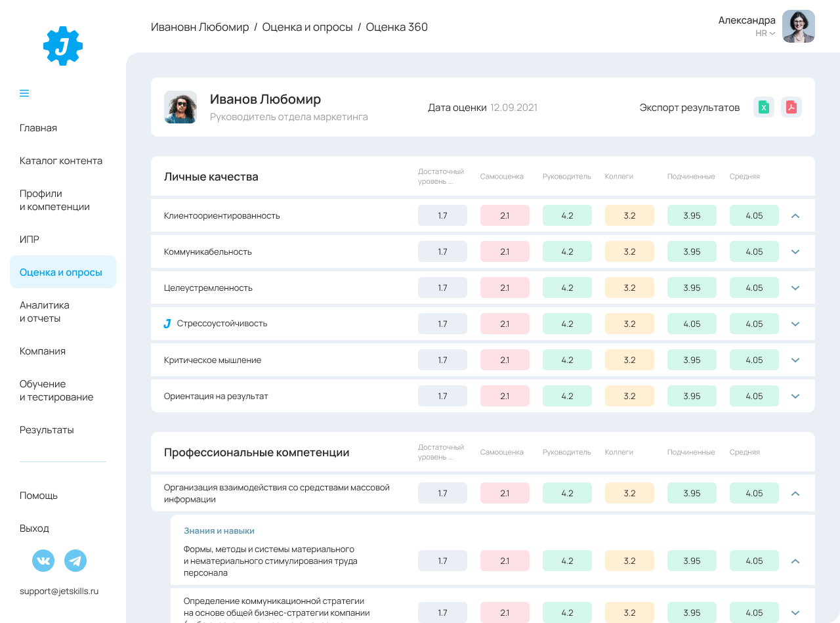Expand the Определение коммуникационной стратегии row

click(x=795, y=612)
